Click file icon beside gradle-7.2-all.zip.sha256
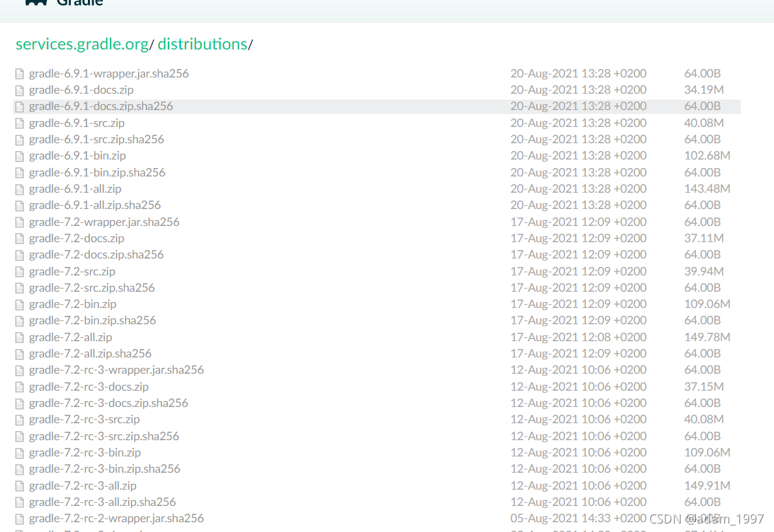Image resolution: width=774 pixels, height=532 pixels. pyautogui.click(x=20, y=354)
